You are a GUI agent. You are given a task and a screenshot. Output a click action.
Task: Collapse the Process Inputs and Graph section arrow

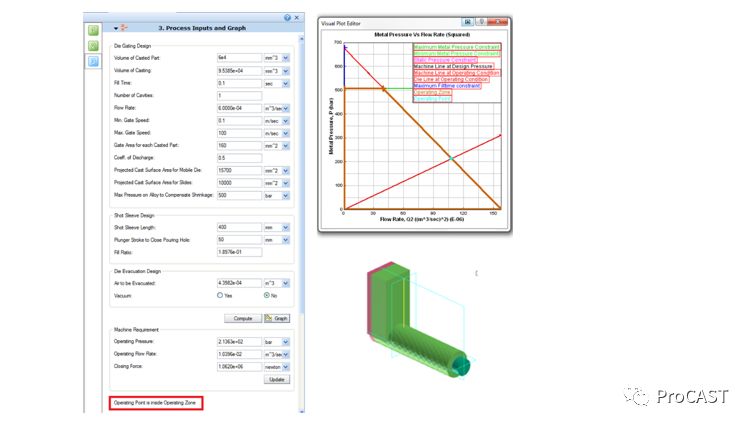click(116, 28)
